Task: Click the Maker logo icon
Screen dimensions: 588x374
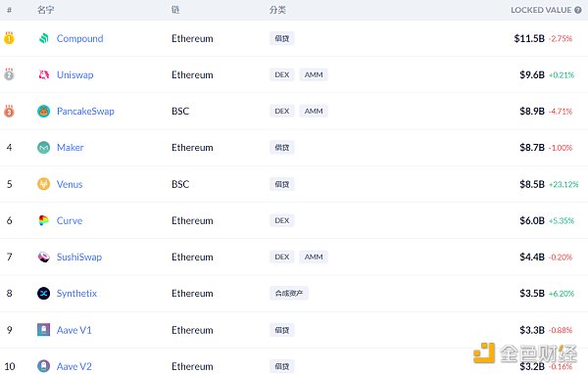Action: click(x=44, y=147)
